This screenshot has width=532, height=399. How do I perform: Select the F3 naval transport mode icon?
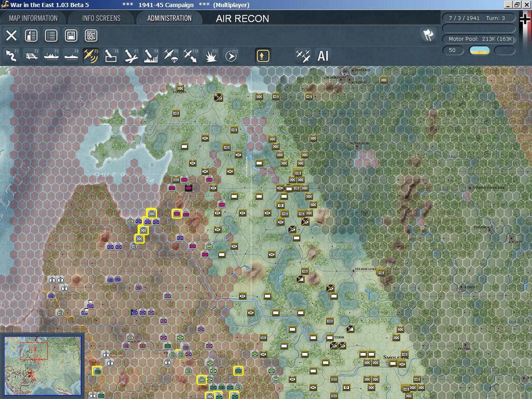51,56
